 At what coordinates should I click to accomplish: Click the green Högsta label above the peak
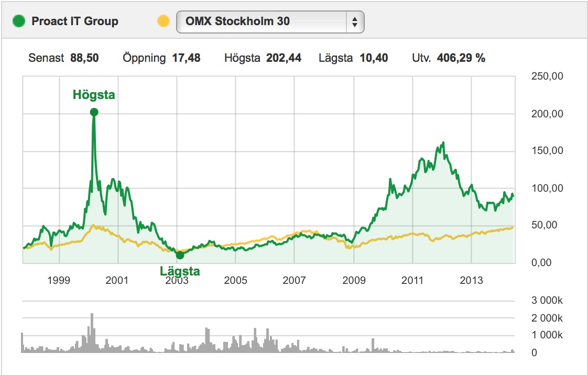tap(94, 95)
